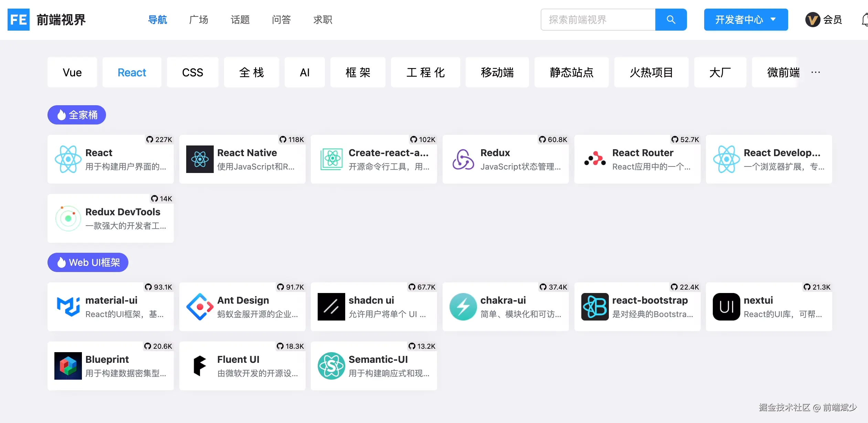Click the Semantic-UI card title

378,359
